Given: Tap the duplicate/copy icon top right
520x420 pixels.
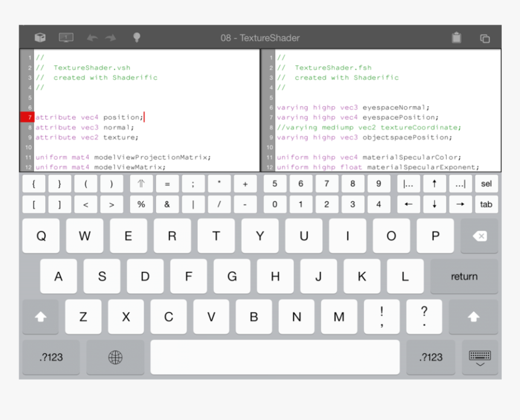Looking at the screenshot, I should (x=484, y=37).
